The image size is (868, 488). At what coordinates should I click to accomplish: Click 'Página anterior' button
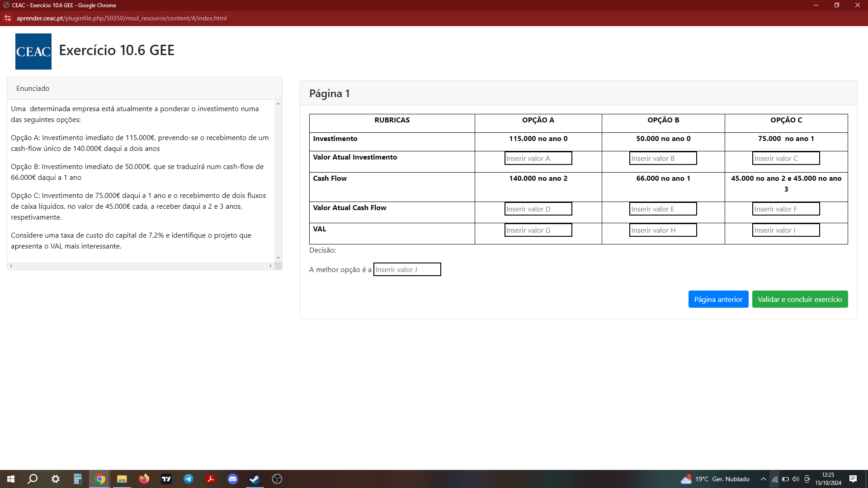pyautogui.click(x=718, y=299)
